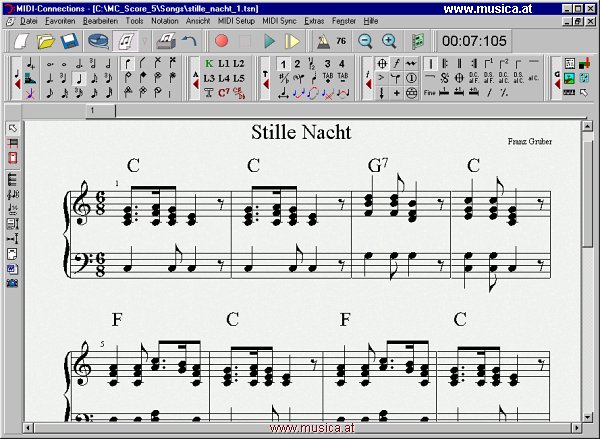Select lyrics line L1
Image resolution: width=600 pixels, height=439 pixels.
(x=224, y=64)
